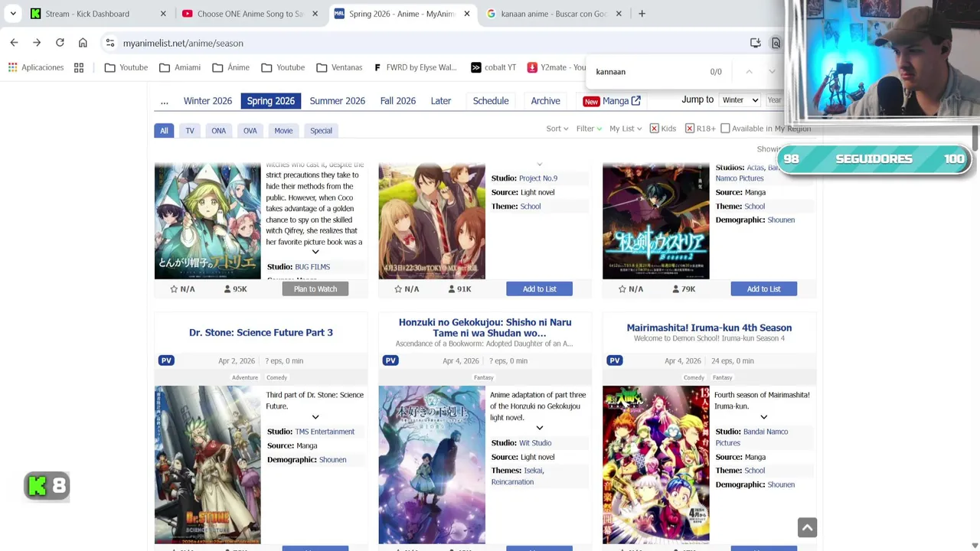Image resolution: width=980 pixels, height=551 pixels.
Task: Click the Dr. Stone poster thumbnail
Action: [207, 465]
